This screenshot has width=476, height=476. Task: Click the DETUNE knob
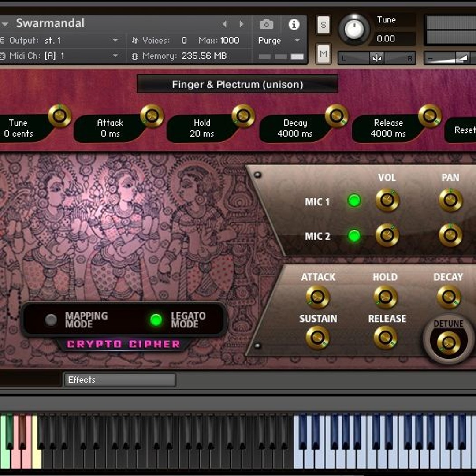(x=448, y=342)
